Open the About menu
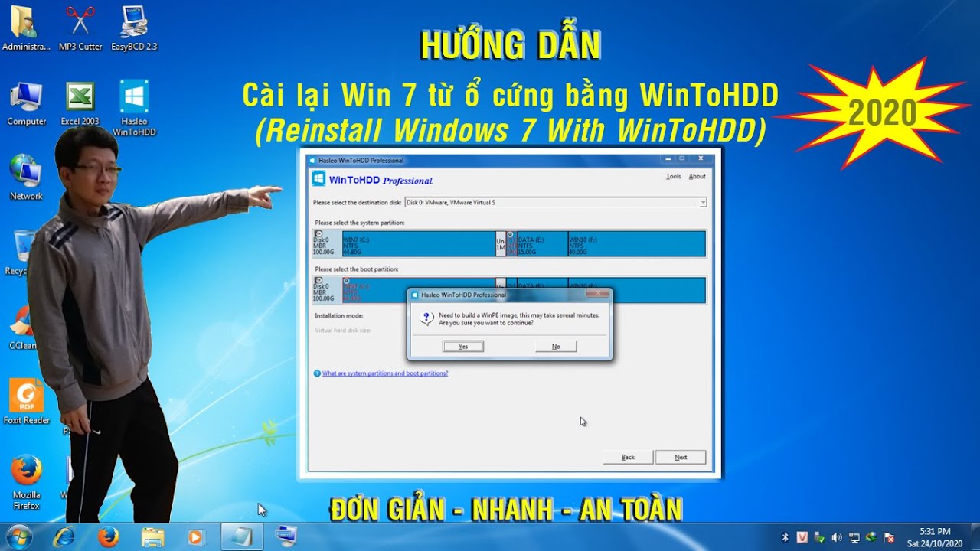The image size is (980, 551). coord(697,177)
